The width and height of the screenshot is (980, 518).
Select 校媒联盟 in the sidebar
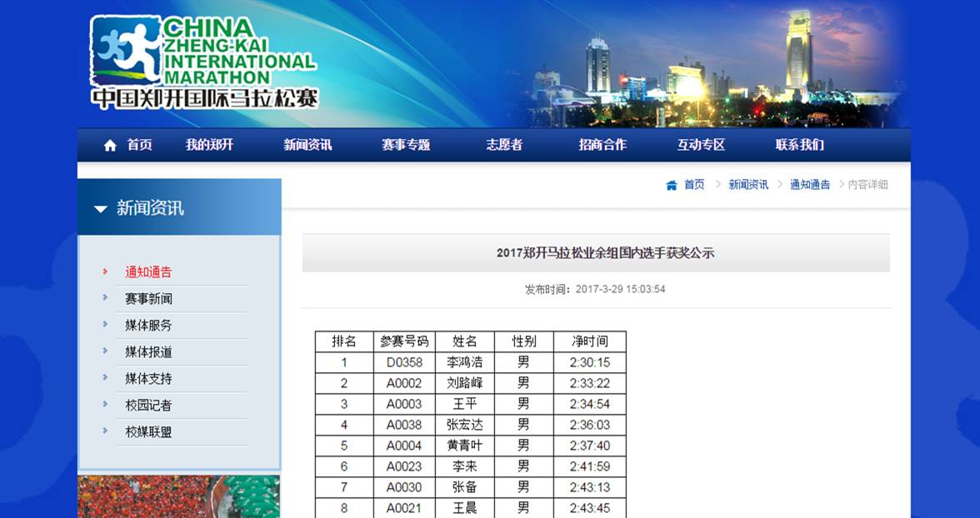point(148,432)
